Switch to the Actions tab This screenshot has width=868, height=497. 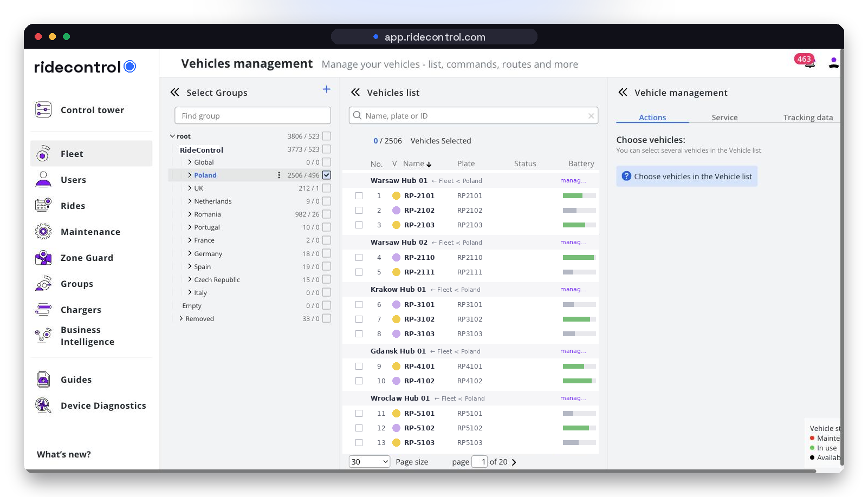tap(652, 117)
